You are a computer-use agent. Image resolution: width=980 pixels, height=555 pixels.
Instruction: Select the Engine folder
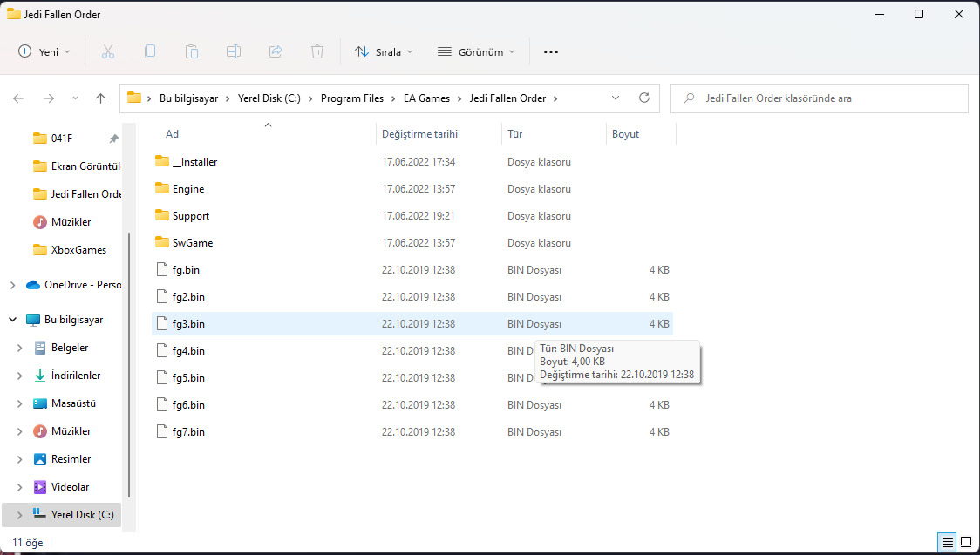click(x=188, y=188)
